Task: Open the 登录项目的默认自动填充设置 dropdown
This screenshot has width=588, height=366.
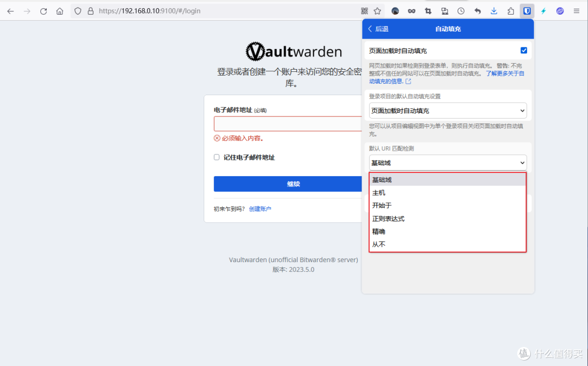Action: [x=448, y=110]
